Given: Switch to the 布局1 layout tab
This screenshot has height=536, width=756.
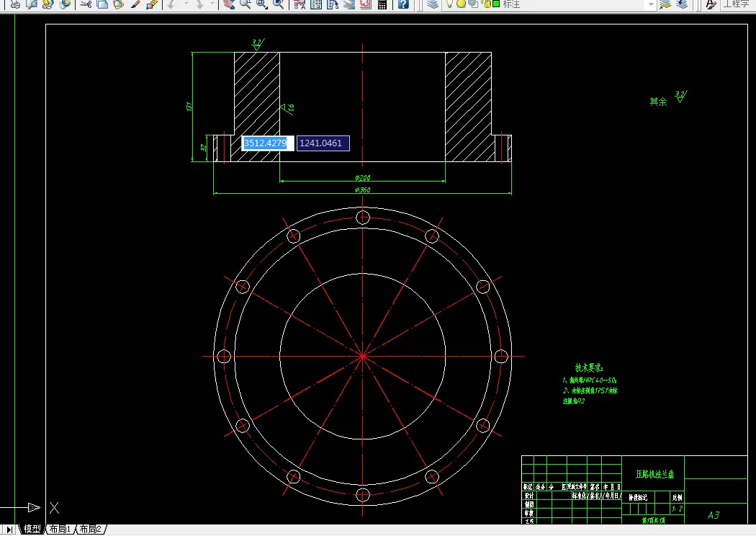Looking at the screenshot, I should point(60,530).
